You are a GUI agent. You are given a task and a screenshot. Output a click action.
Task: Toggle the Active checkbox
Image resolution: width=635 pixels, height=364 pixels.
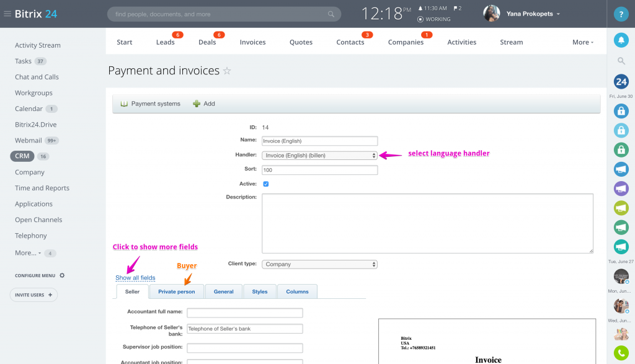pos(266,184)
